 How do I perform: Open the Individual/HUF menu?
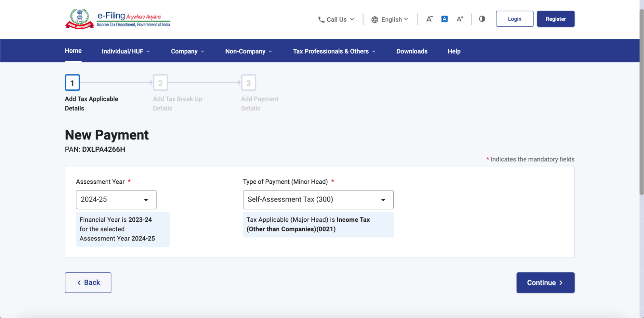[126, 51]
